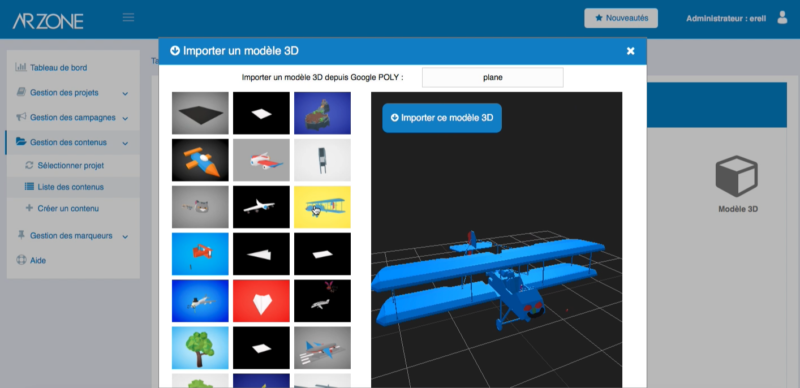Image resolution: width=800 pixels, height=388 pixels.
Task: Select the red paper plane thumbnail
Action: point(261,301)
